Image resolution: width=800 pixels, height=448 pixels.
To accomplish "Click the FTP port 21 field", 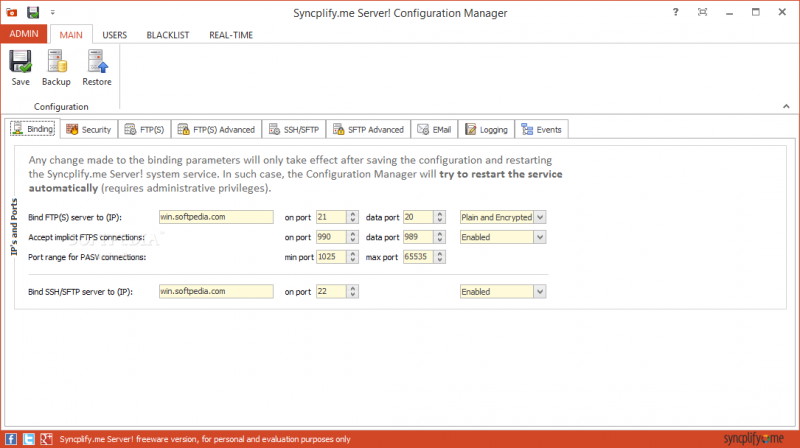I will click(332, 217).
